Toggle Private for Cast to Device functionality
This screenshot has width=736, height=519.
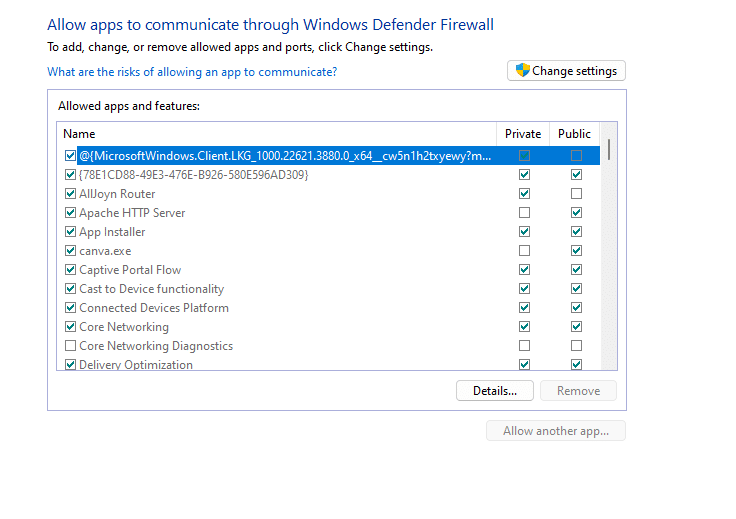(524, 289)
